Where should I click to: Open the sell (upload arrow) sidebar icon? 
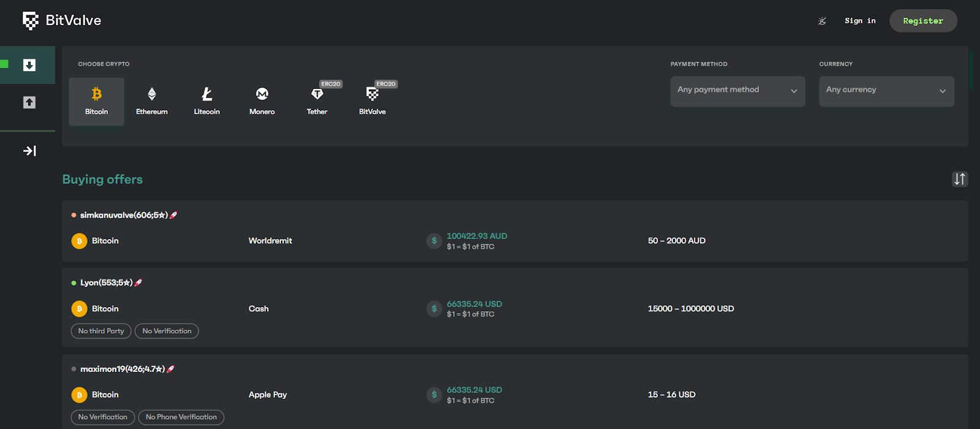[x=29, y=102]
